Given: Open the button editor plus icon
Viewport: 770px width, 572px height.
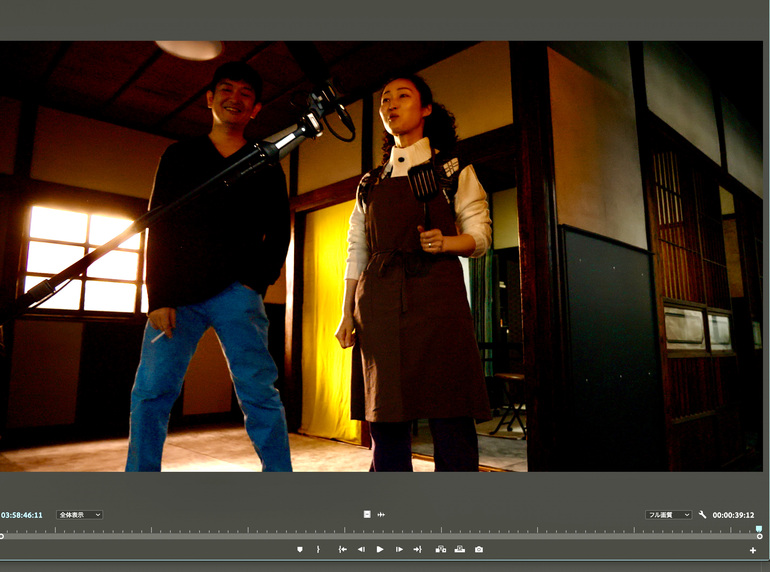Looking at the screenshot, I should [x=753, y=550].
